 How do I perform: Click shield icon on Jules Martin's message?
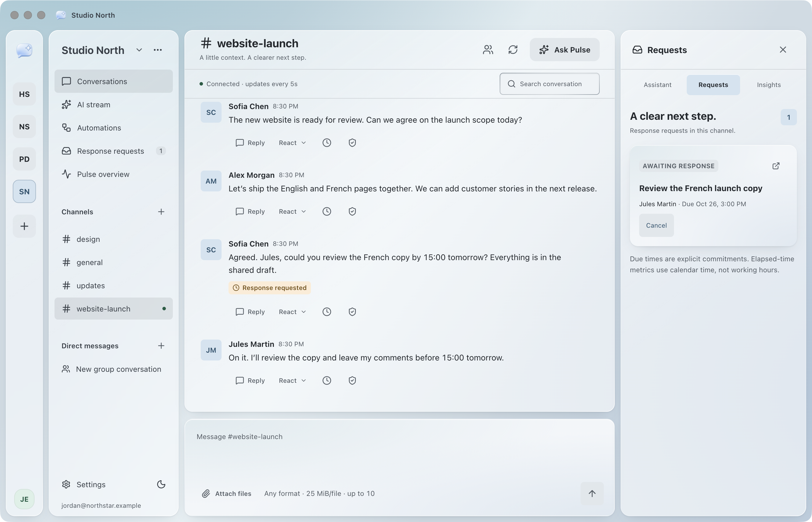click(352, 381)
